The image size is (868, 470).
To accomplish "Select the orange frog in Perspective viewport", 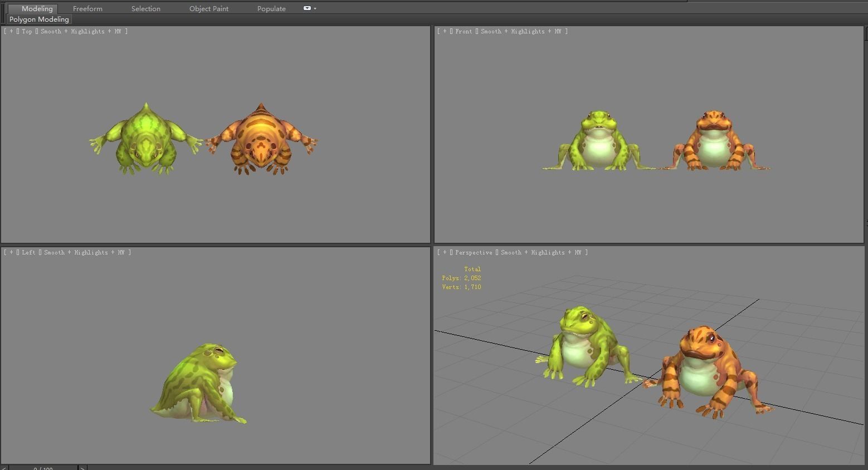I will click(x=706, y=373).
